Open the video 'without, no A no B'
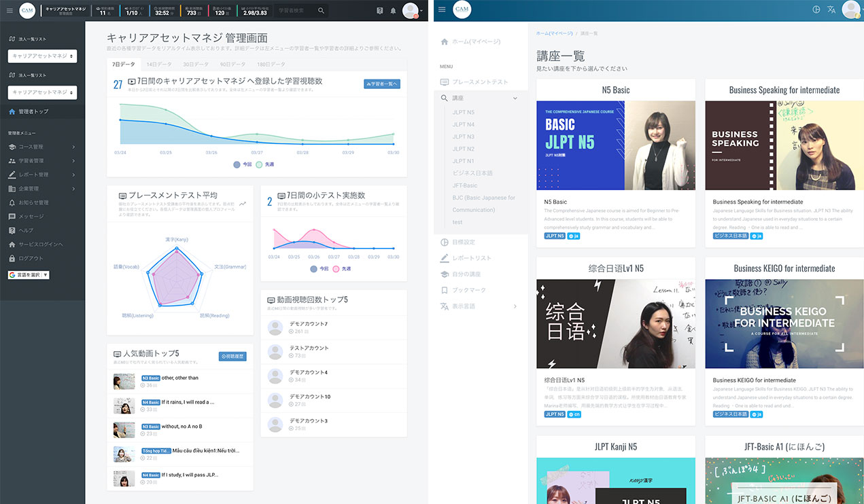The width and height of the screenshot is (864, 504). (182, 427)
